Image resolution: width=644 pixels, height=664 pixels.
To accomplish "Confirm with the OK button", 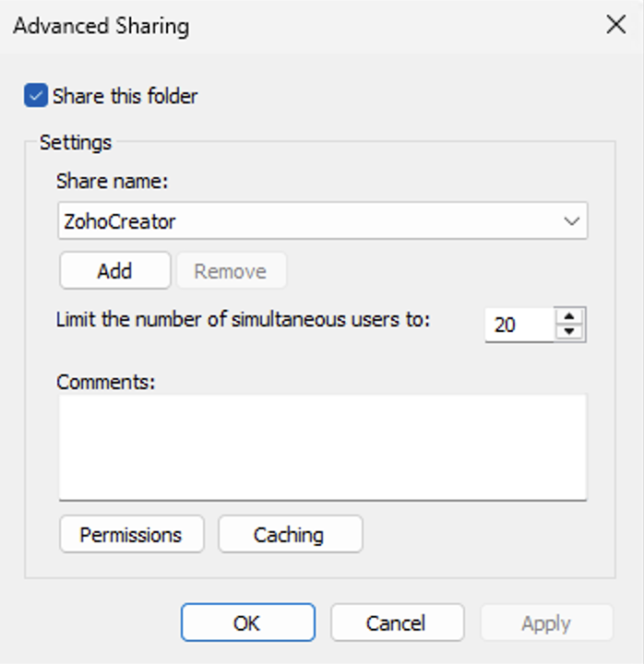I will (247, 623).
